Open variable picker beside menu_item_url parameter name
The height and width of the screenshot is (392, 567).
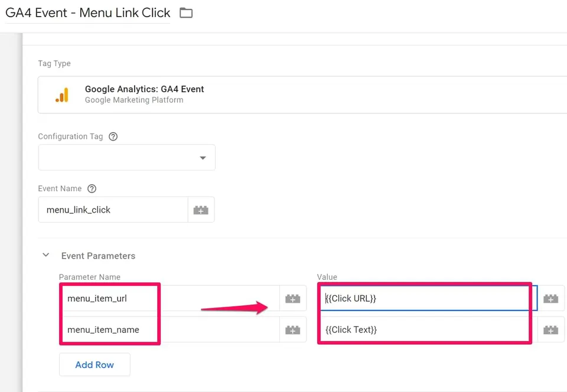coord(293,298)
